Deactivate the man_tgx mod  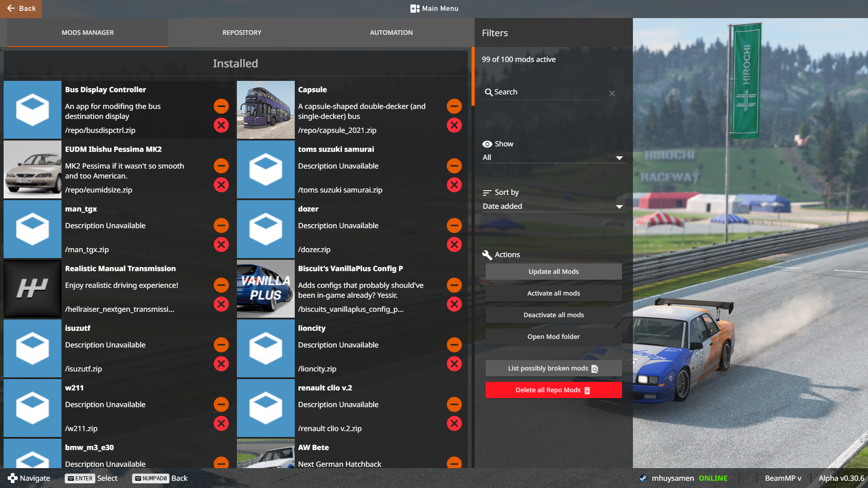[221, 225]
